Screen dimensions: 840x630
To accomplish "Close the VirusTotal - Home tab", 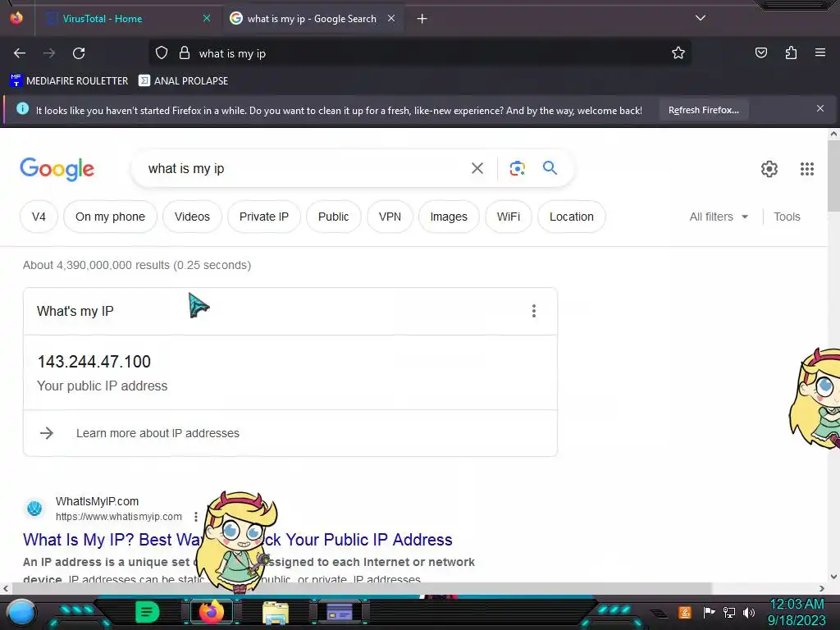I will (x=206, y=18).
